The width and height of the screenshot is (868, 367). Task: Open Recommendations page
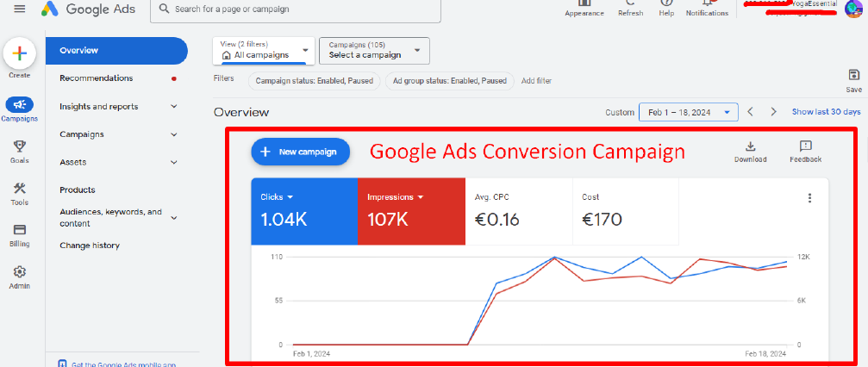tap(97, 78)
